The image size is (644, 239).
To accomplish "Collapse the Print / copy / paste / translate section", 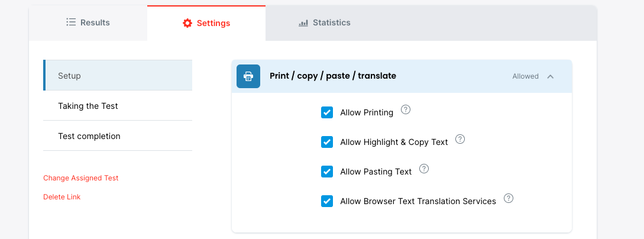I will coord(551,76).
